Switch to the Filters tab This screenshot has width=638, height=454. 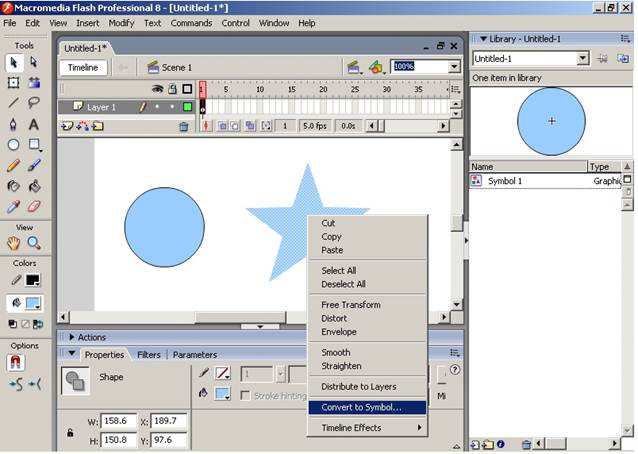149,355
